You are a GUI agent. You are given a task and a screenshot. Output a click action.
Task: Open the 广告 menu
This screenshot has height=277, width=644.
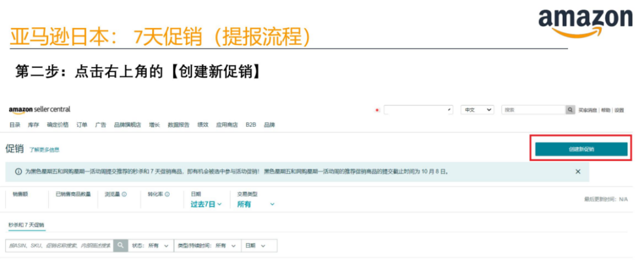(100, 125)
